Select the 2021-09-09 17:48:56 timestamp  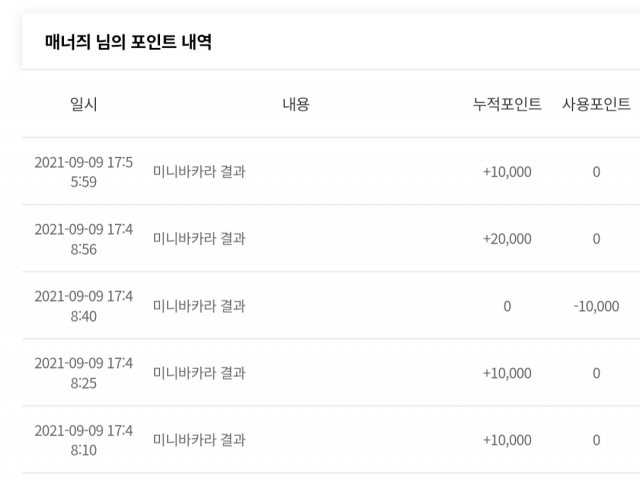click(84, 239)
